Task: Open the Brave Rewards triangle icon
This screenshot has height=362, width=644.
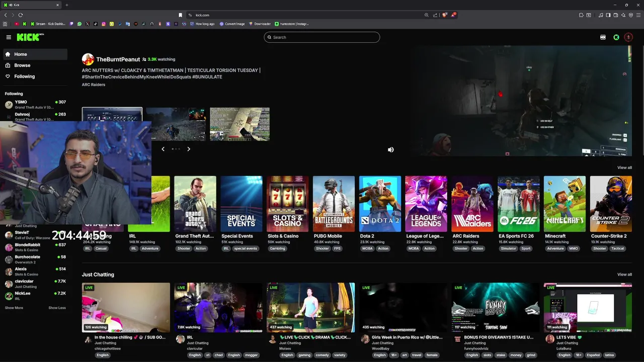Action: pos(453,15)
